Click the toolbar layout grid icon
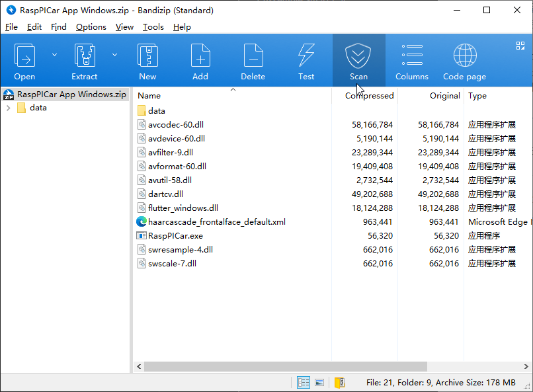 coord(520,46)
